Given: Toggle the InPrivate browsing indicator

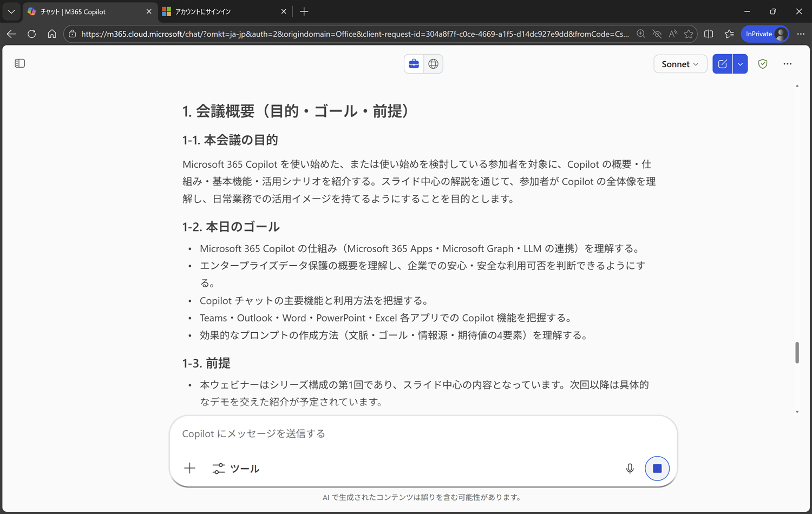Looking at the screenshot, I should tap(764, 34).
